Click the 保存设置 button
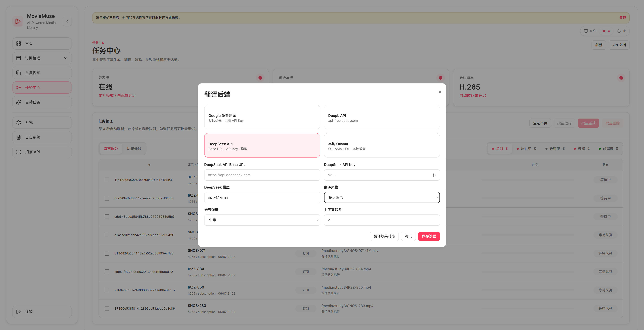The width and height of the screenshot is (644, 330). pos(429,236)
